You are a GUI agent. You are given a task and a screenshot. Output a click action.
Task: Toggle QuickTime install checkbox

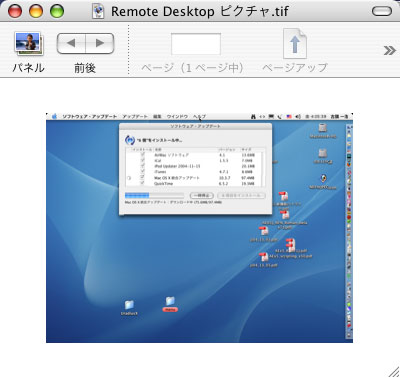tap(142, 183)
